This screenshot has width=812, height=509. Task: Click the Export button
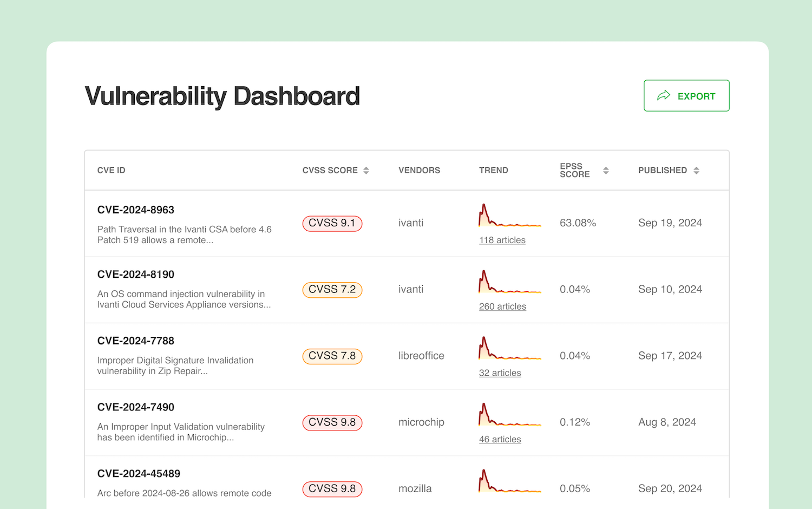coord(686,96)
